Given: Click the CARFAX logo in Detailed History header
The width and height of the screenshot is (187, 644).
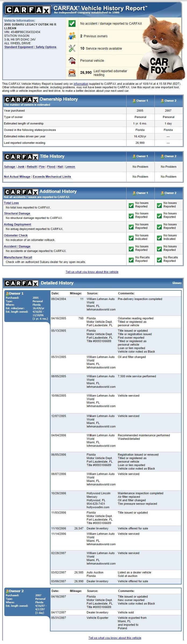Looking at the screenshot, I should coord(22,283).
